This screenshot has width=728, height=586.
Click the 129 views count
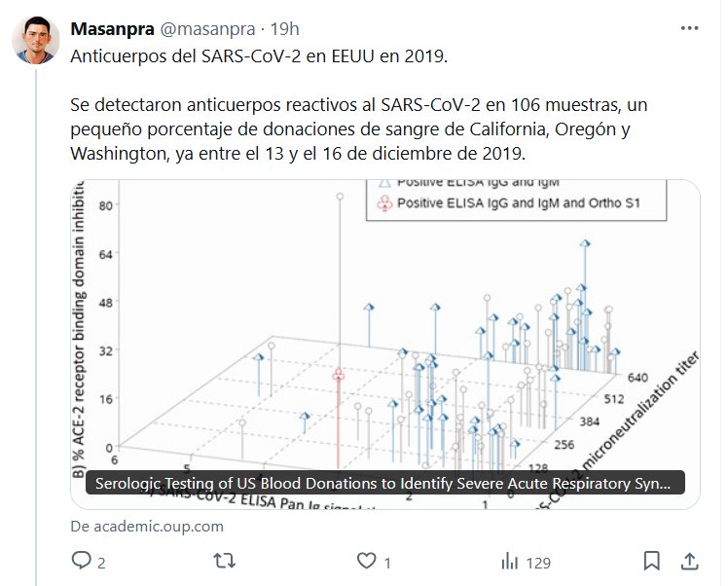[538, 562]
